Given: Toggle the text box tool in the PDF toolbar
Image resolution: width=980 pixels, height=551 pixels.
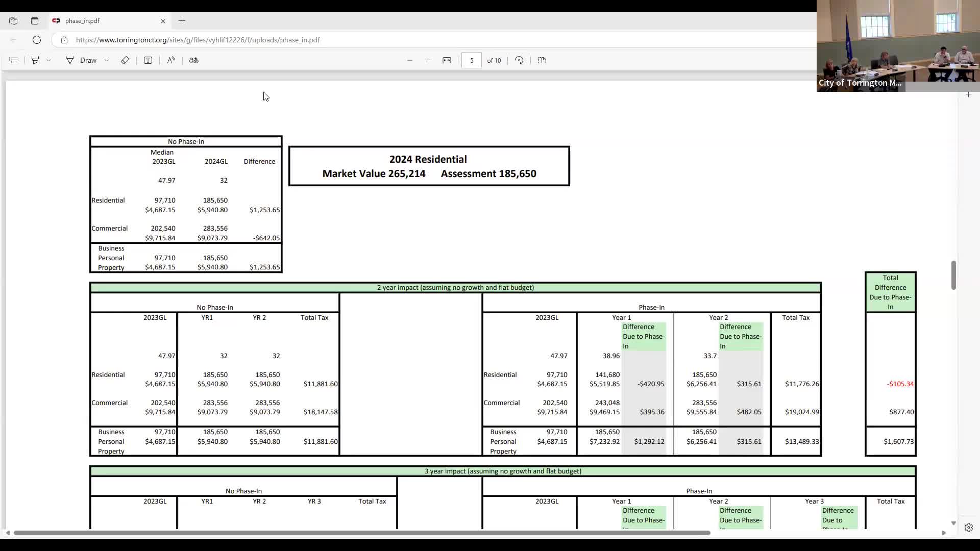Looking at the screenshot, I should click(x=148, y=60).
